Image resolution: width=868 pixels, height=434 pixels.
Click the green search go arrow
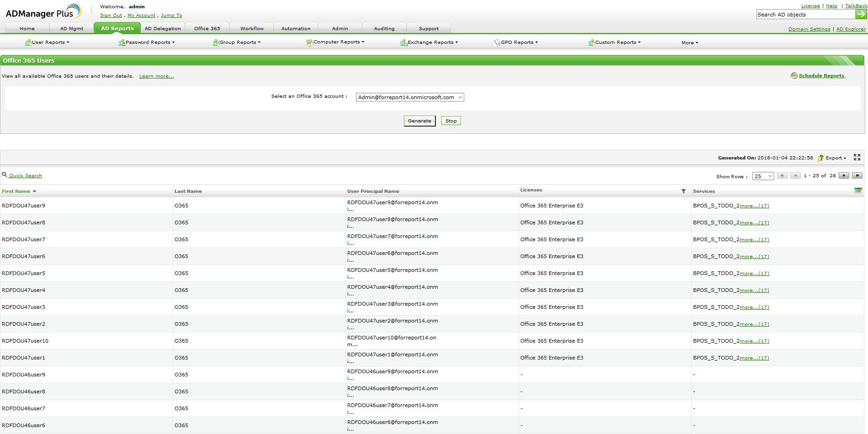[x=861, y=15]
